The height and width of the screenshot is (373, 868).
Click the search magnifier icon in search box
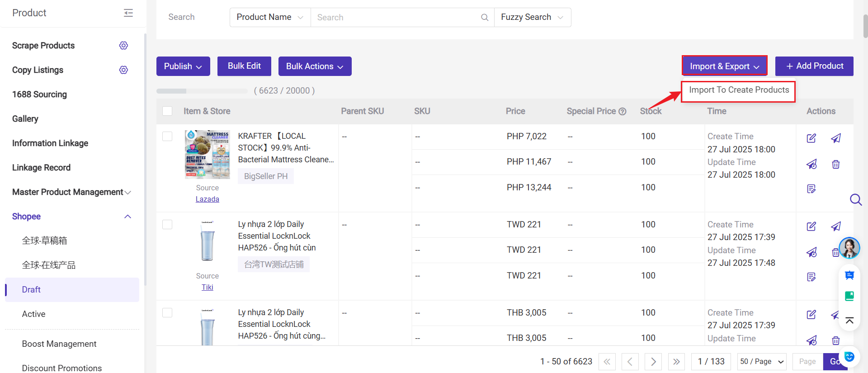[484, 17]
